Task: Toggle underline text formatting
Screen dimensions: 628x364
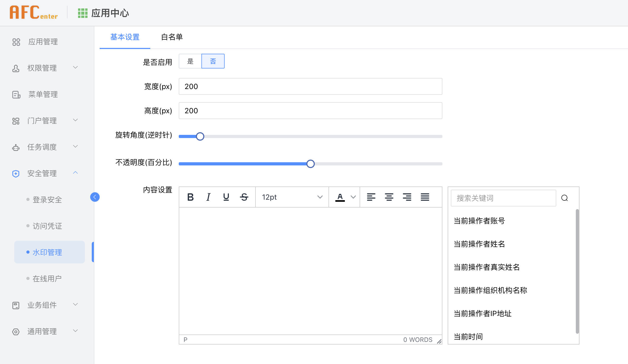Action: tap(226, 197)
